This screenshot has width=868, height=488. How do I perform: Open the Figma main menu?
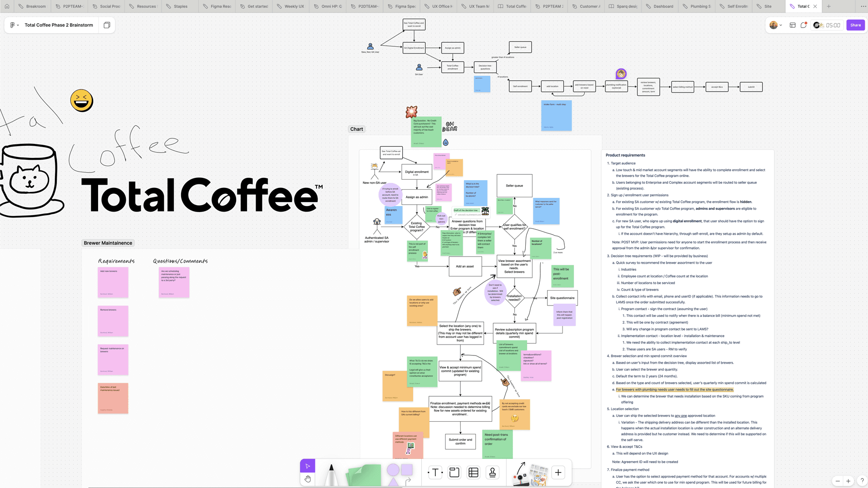coord(15,25)
